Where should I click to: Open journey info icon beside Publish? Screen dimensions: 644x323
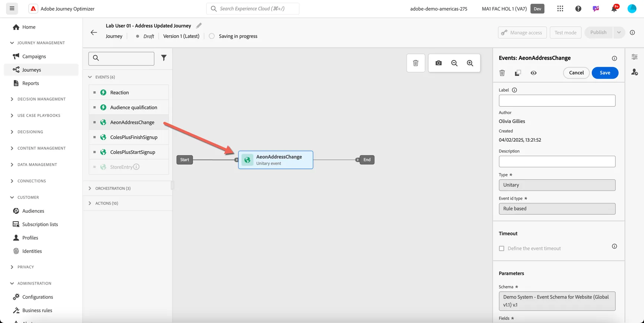point(632,32)
